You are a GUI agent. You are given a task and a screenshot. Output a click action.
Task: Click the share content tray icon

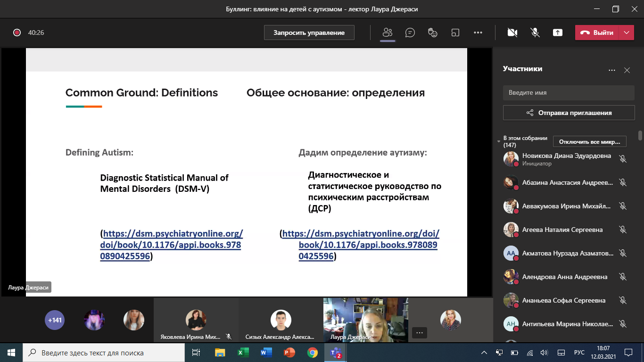[558, 33]
